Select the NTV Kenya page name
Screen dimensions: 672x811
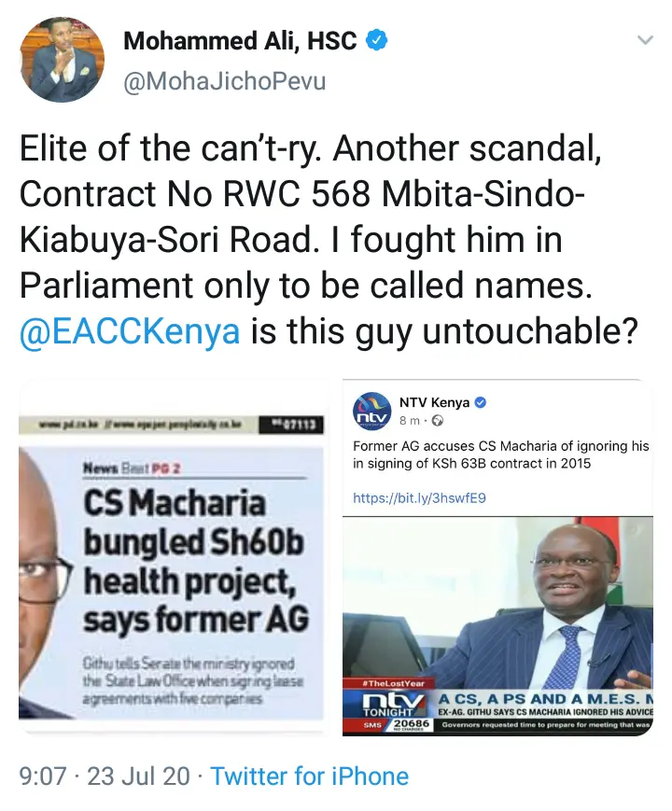point(435,402)
